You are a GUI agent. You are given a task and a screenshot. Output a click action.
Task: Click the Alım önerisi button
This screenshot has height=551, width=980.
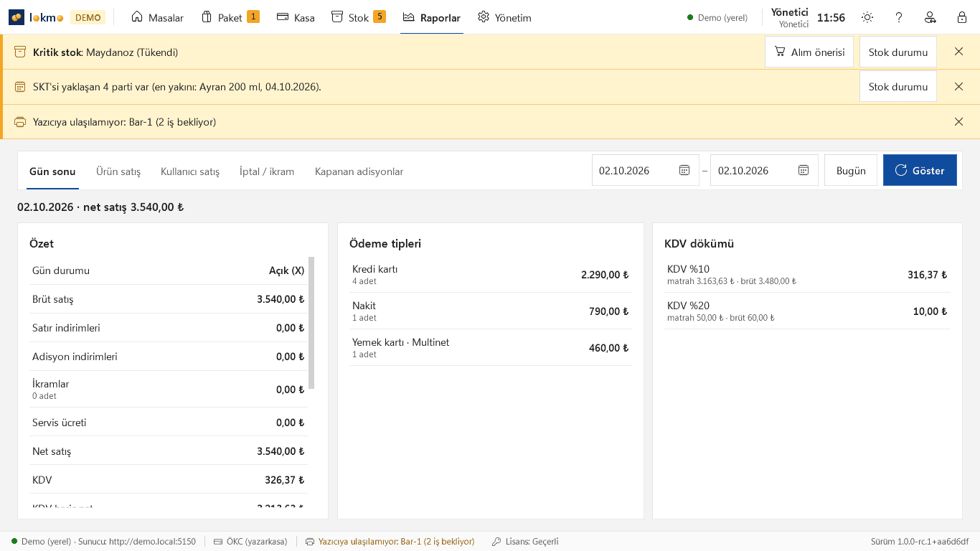click(x=809, y=52)
